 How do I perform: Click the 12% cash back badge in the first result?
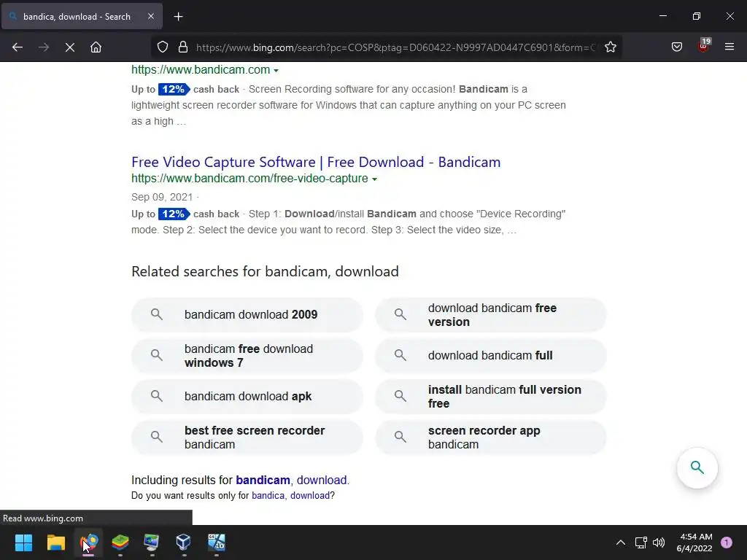coord(174,89)
